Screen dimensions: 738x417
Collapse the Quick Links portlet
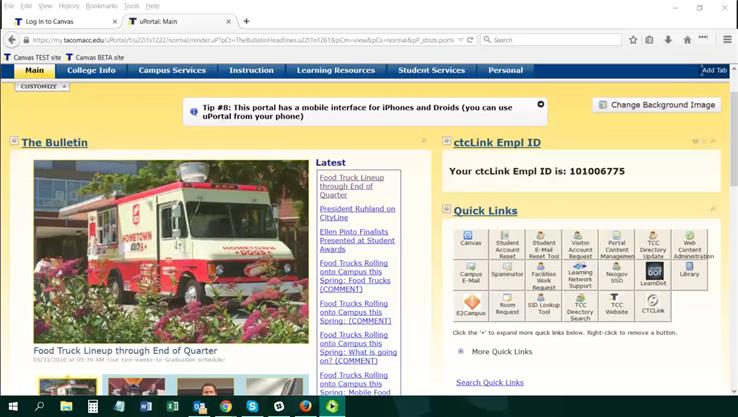(x=446, y=210)
